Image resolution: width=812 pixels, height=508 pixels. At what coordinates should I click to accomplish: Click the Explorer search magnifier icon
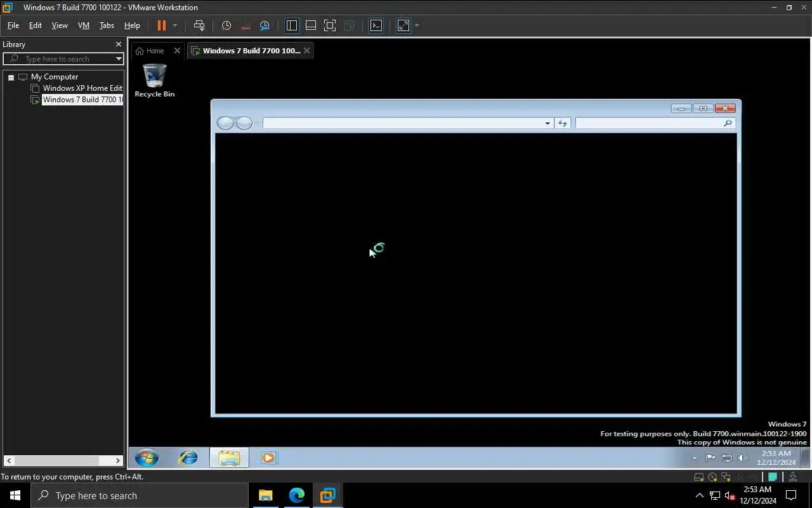coord(728,123)
